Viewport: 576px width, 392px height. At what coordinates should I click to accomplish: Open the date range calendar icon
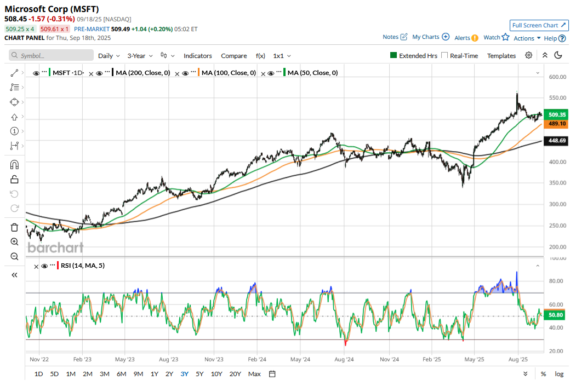272,374
